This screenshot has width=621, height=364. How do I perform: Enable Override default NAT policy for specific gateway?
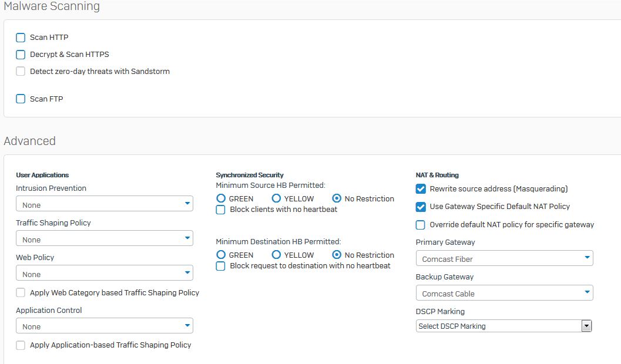point(421,225)
